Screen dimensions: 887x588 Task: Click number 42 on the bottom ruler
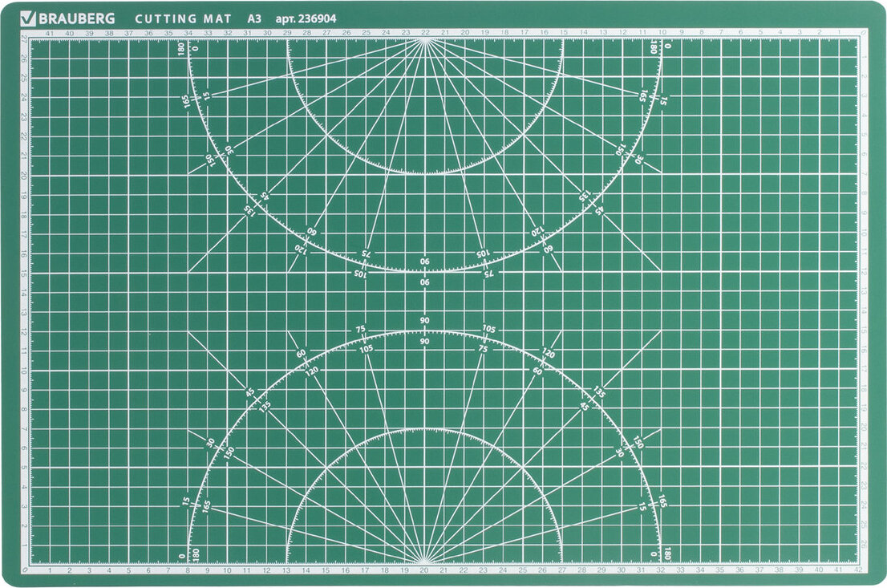click(857, 570)
